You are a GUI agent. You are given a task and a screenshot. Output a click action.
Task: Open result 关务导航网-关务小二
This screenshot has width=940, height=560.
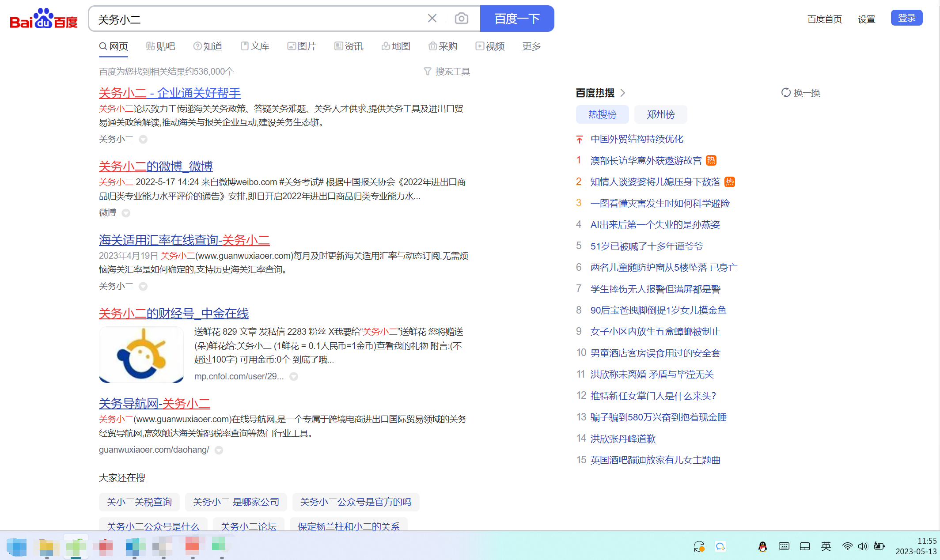point(155,404)
